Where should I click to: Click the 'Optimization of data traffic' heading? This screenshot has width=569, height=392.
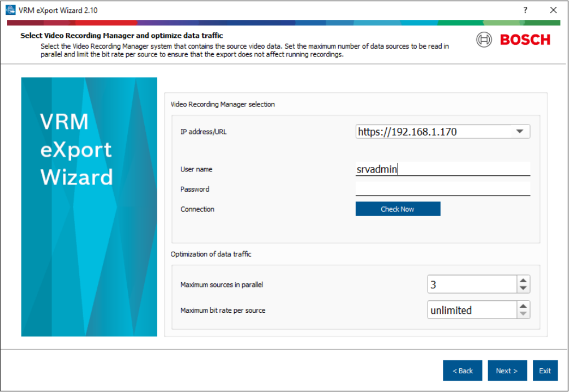[x=211, y=254]
